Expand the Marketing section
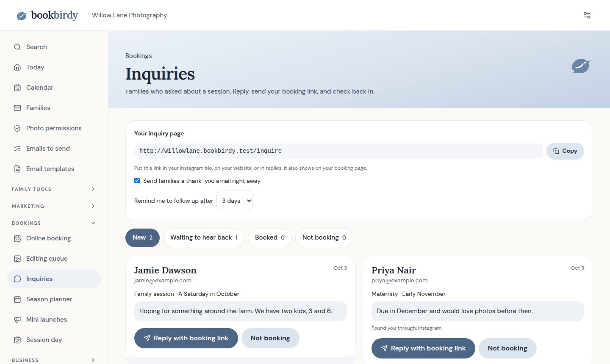Viewport: 610px width, 364px height. pyautogui.click(x=54, y=206)
